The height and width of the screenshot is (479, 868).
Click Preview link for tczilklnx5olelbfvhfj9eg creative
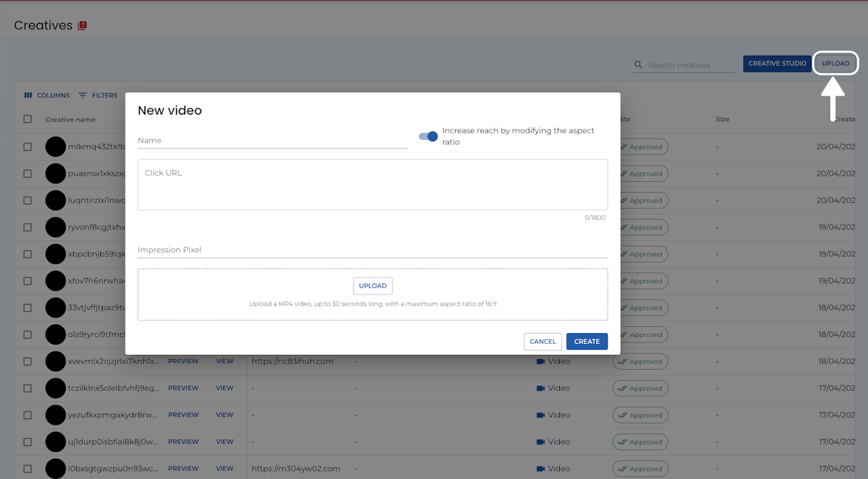[x=183, y=388]
